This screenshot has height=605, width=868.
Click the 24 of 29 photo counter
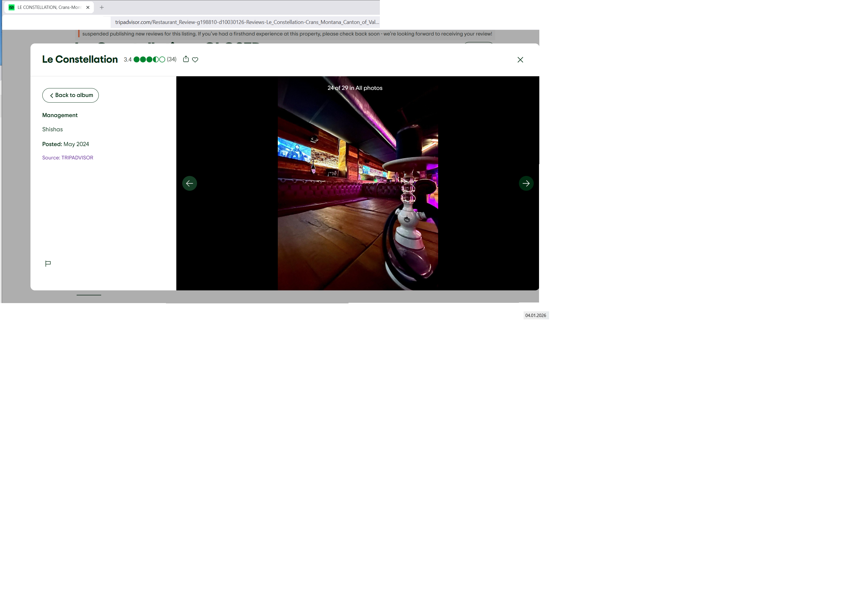355,88
